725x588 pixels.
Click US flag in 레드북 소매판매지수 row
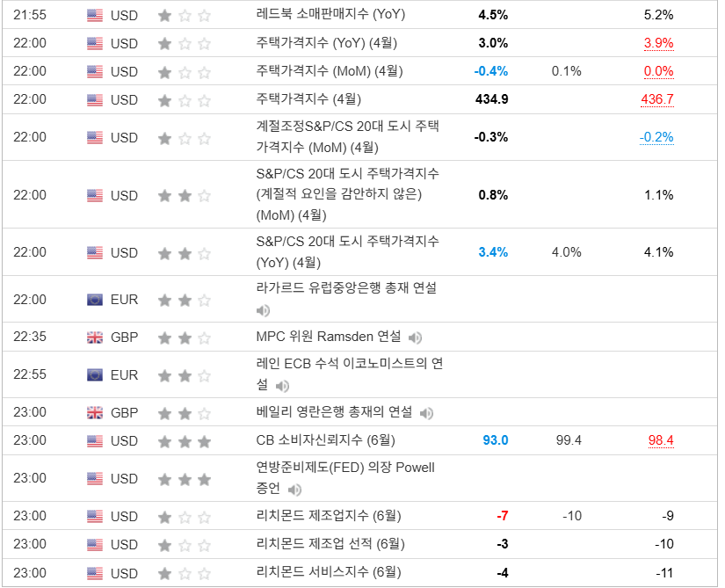pos(95,15)
